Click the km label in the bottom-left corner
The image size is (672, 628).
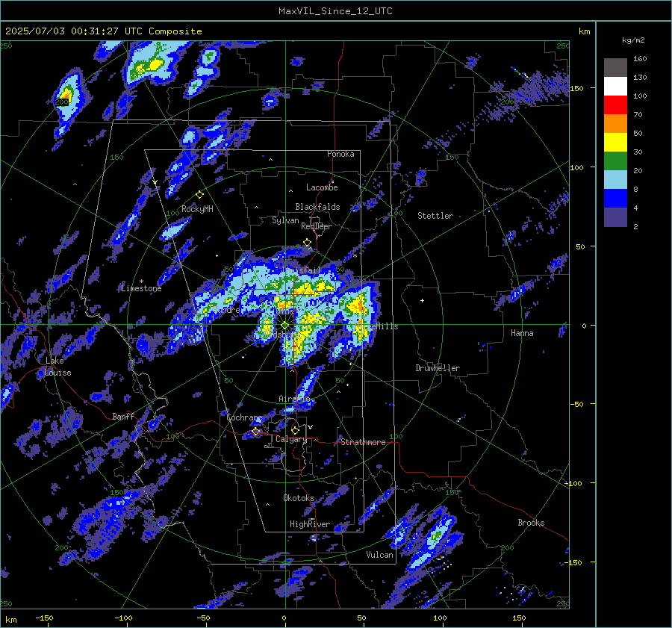point(10,620)
